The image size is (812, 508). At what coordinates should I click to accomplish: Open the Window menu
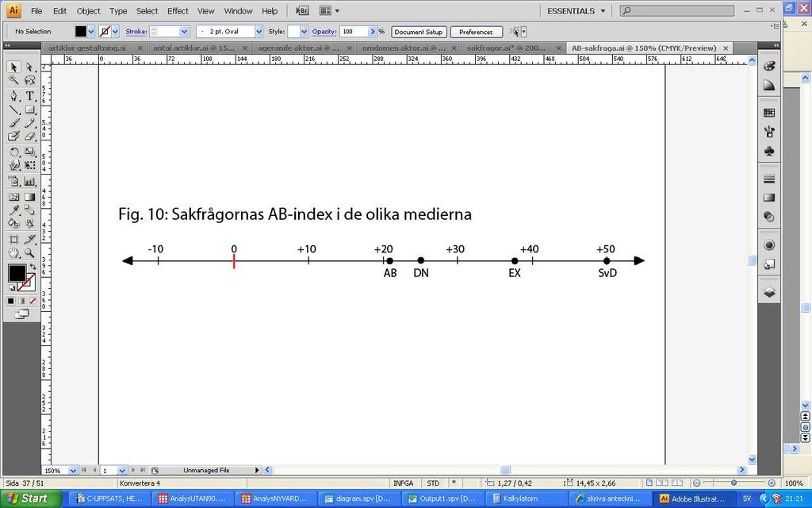pos(238,11)
